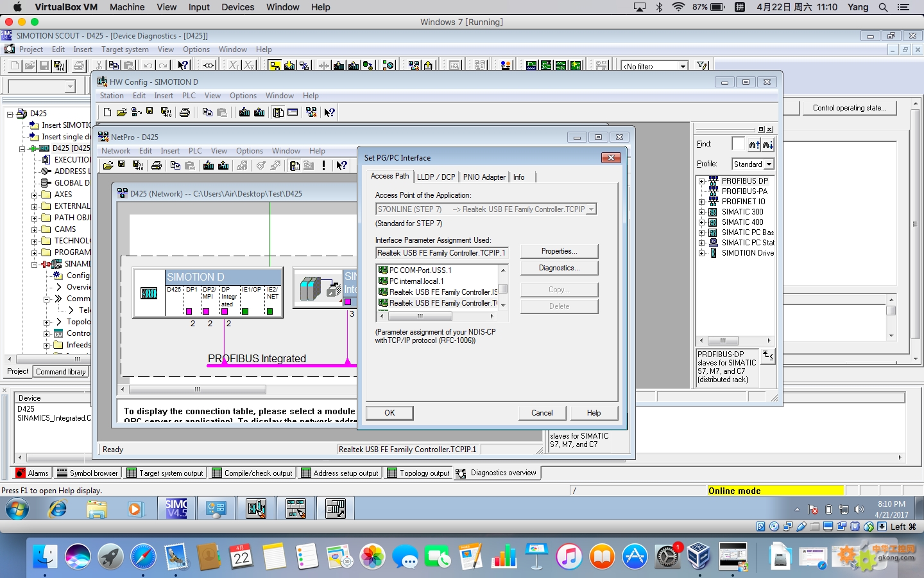The width and height of the screenshot is (924, 578).
Task: Open Alarms tab at bottom
Action: (x=32, y=473)
